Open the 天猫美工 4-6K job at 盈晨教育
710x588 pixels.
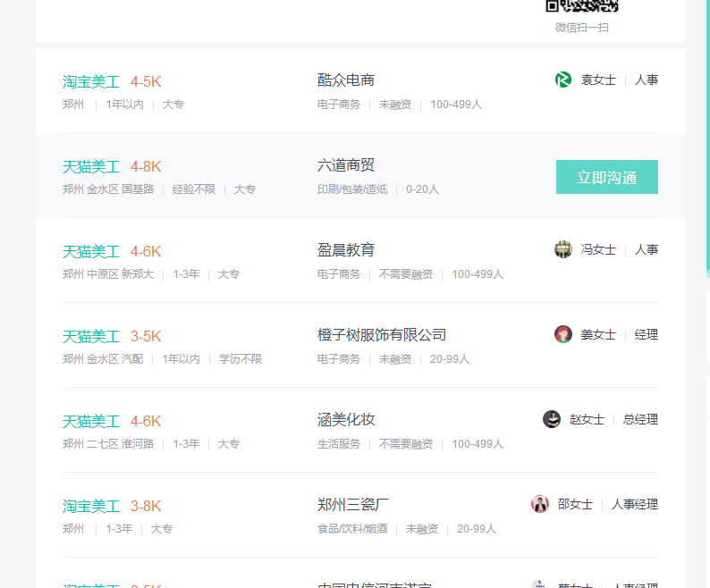tap(91, 252)
